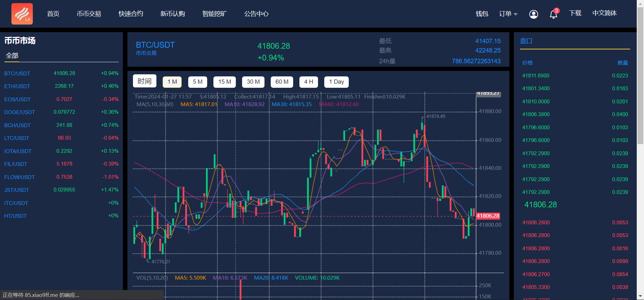Click the VOLUME: 10.029K indicator label
Image resolution: width=644 pixels, height=300 pixels.
point(317,278)
